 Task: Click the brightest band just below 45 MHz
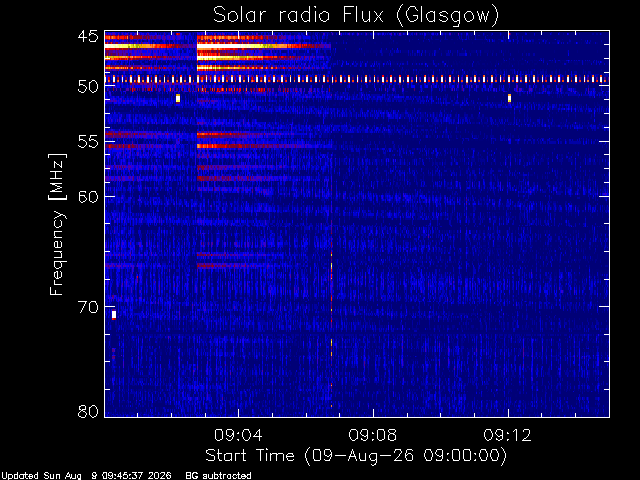[x=218, y=47]
